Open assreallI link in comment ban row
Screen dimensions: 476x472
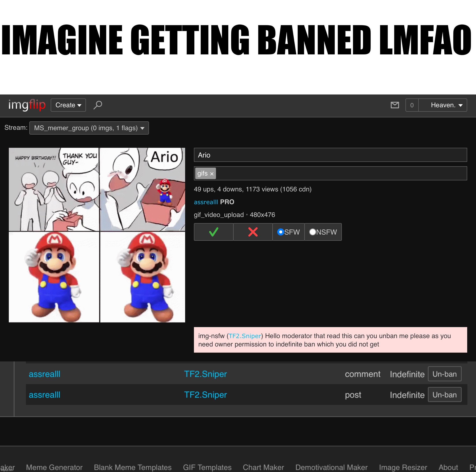pos(45,374)
